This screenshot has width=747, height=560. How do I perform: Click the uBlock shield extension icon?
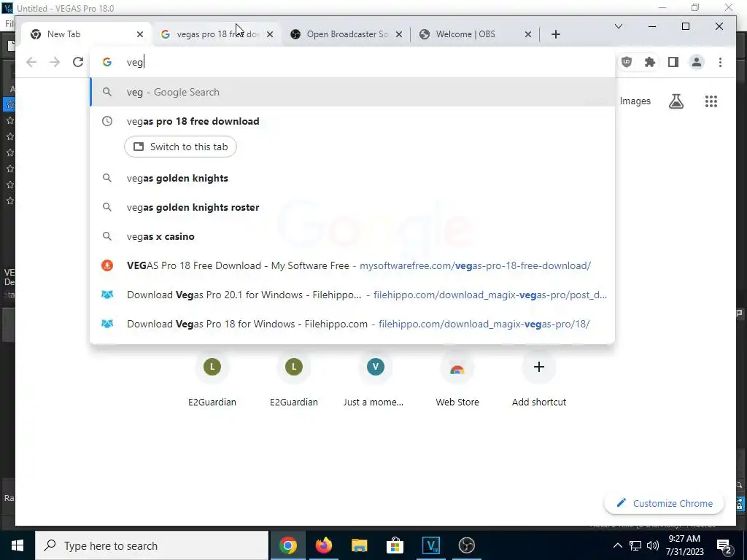click(627, 62)
